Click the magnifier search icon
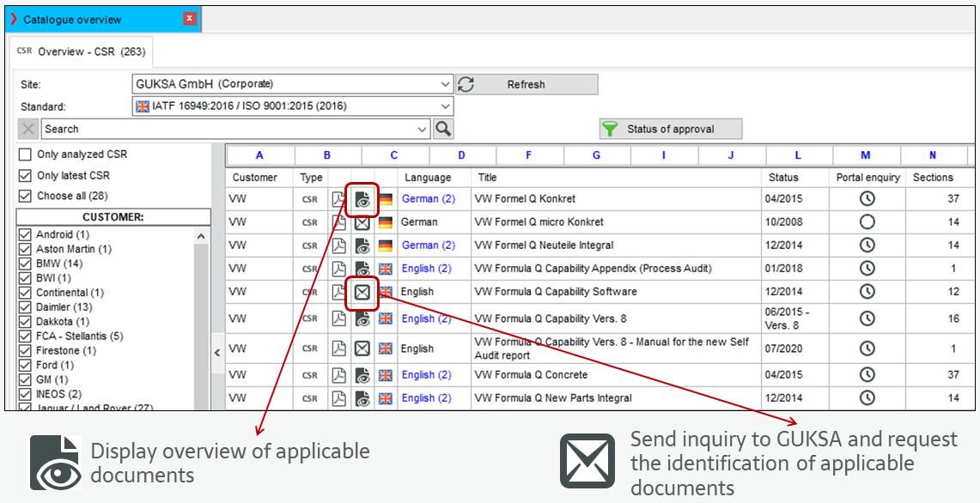Viewport: 980px width, 503px height. (443, 129)
